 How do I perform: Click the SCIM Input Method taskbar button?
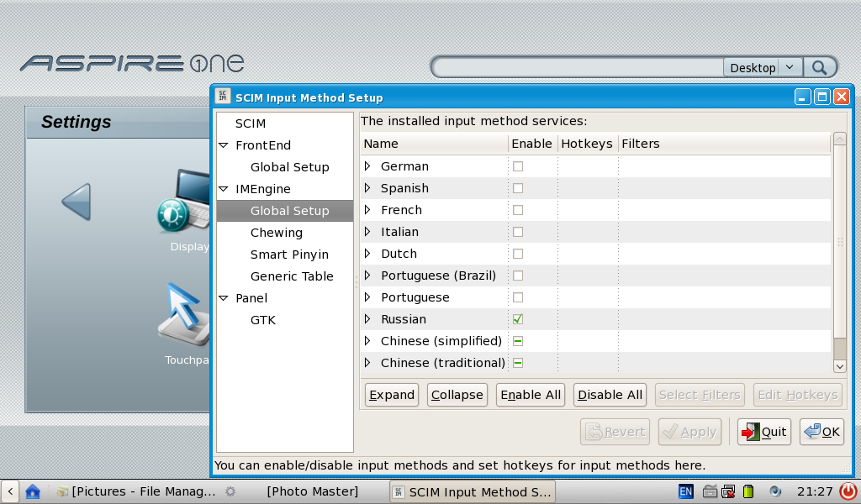coord(473,491)
